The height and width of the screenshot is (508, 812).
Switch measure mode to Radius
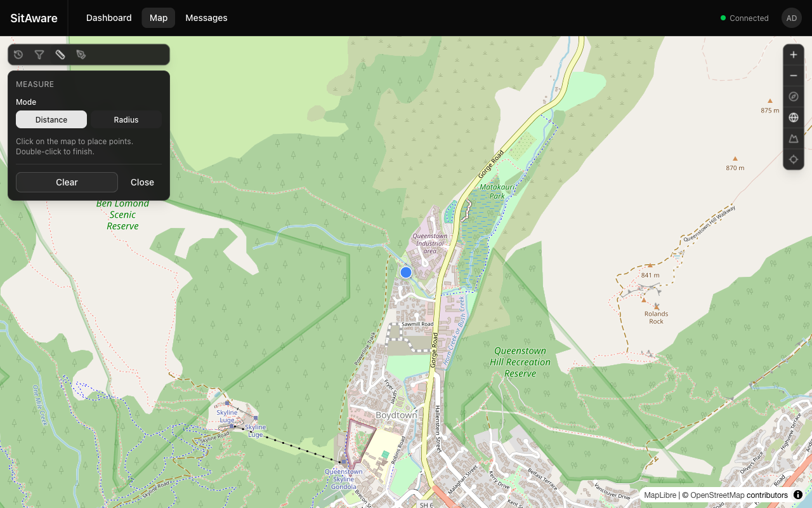(126, 119)
